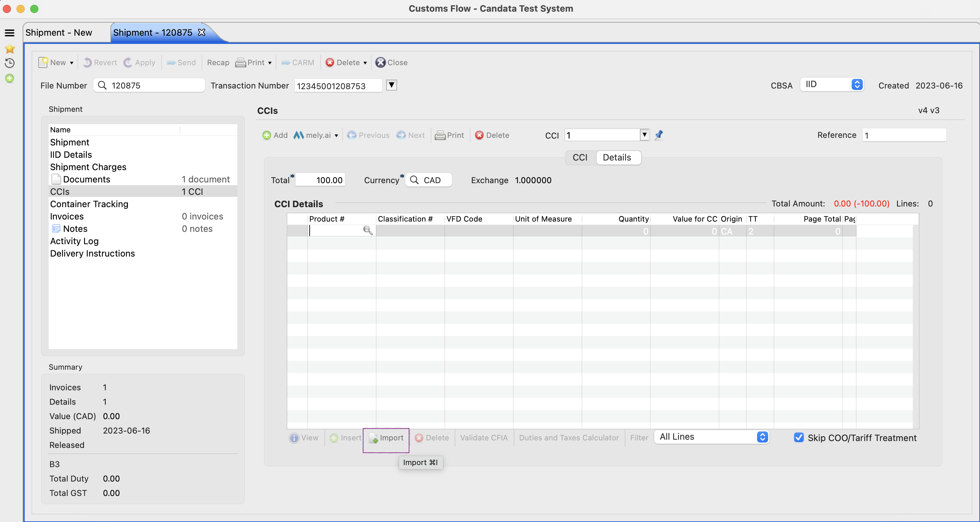Click Validate CFIA button
Viewport: 980px width, 522px height.
click(x=484, y=438)
